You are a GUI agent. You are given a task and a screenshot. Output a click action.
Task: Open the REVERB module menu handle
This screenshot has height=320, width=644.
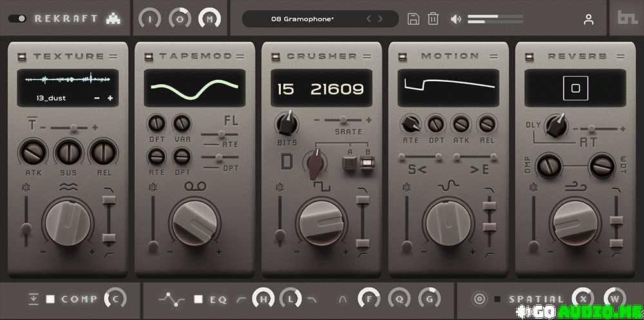tap(621, 57)
